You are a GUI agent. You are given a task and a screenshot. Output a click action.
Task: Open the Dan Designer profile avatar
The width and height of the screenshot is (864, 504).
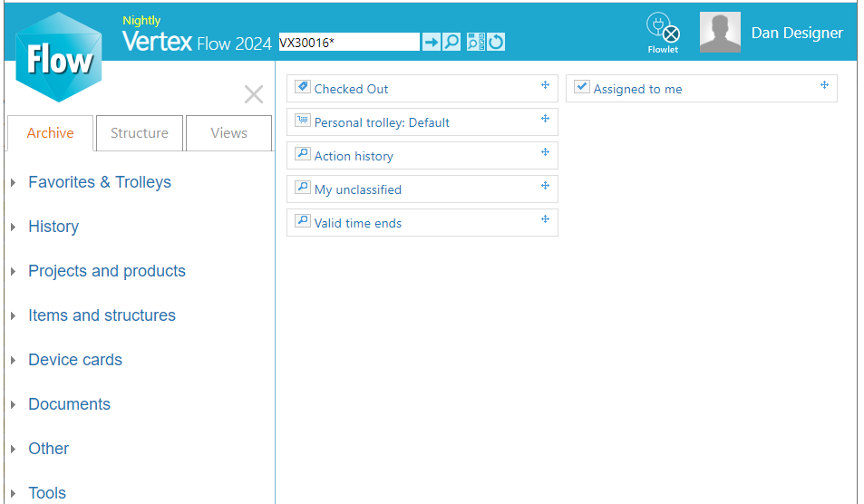tap(720, 33)
